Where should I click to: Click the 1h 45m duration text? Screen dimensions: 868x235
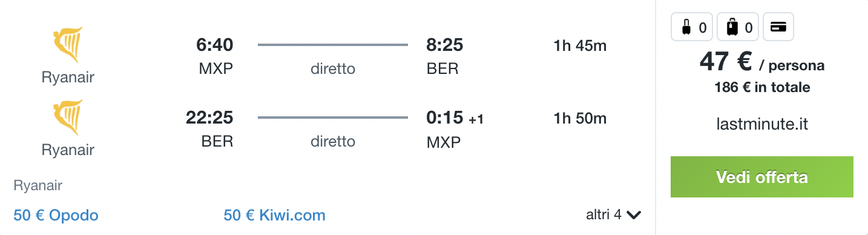coord(580,45)
